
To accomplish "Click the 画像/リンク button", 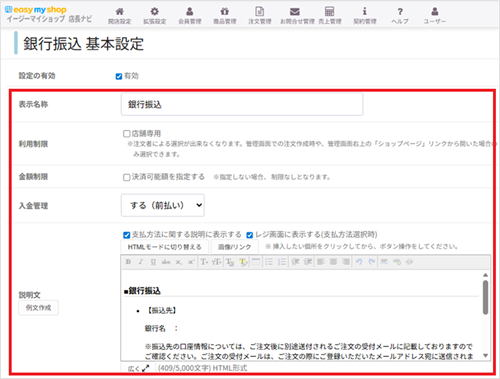I will coord(235,247).
